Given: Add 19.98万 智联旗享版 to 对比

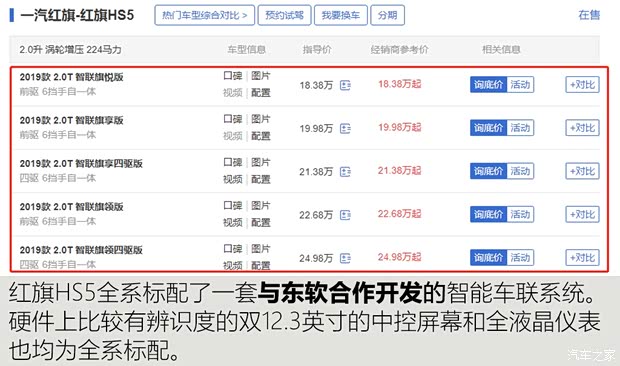Looking at the screenshot, I should [x=582, y=128].
